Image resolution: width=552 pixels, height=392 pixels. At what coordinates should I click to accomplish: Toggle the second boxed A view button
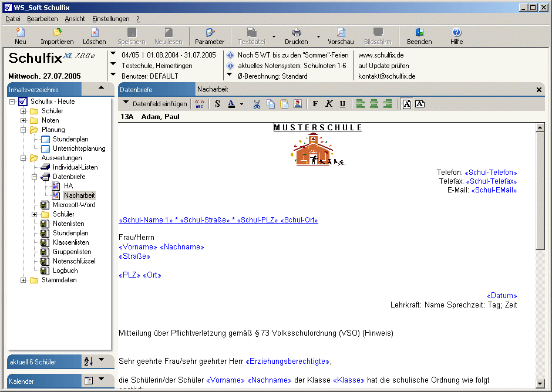point(420,104)
